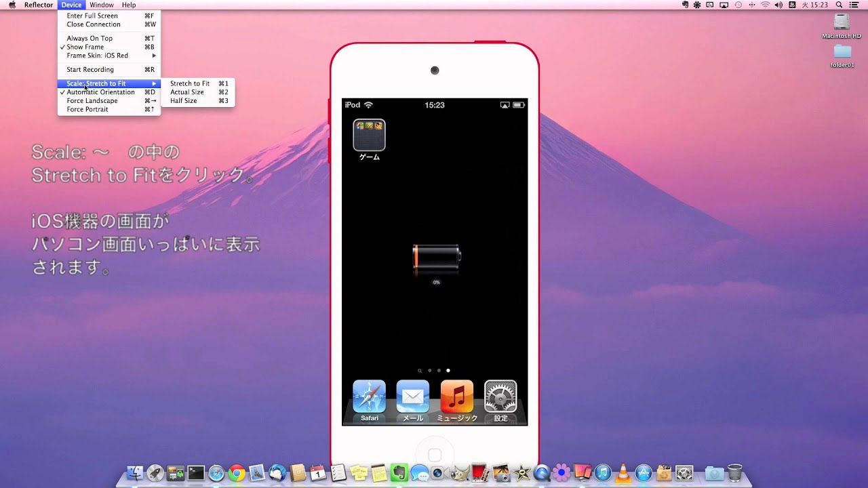The height and width of the screenshot is (488, 868).
Task: Expand the Scale: Stretch to Fit submenu
Action: (x=109, y=83)
